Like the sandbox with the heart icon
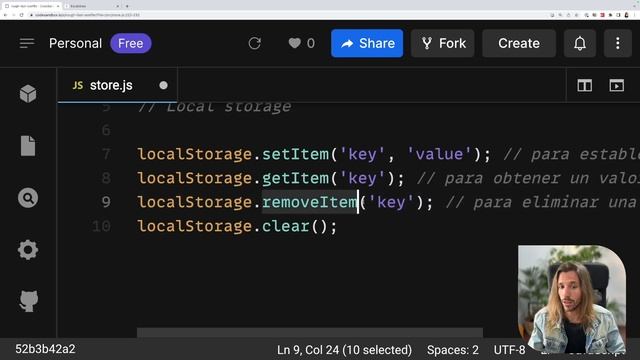This screenshot has height=360, width=640. (x=295, y=43)
